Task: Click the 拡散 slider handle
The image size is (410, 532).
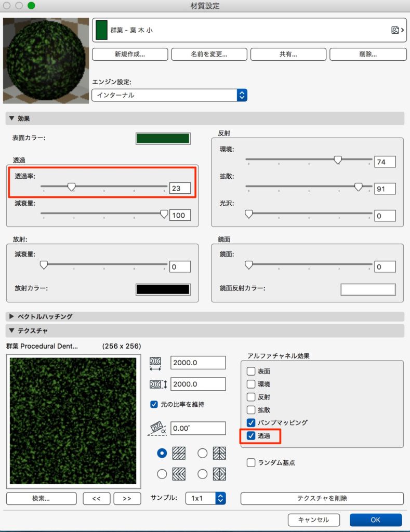Action: (x=359, y=187)
